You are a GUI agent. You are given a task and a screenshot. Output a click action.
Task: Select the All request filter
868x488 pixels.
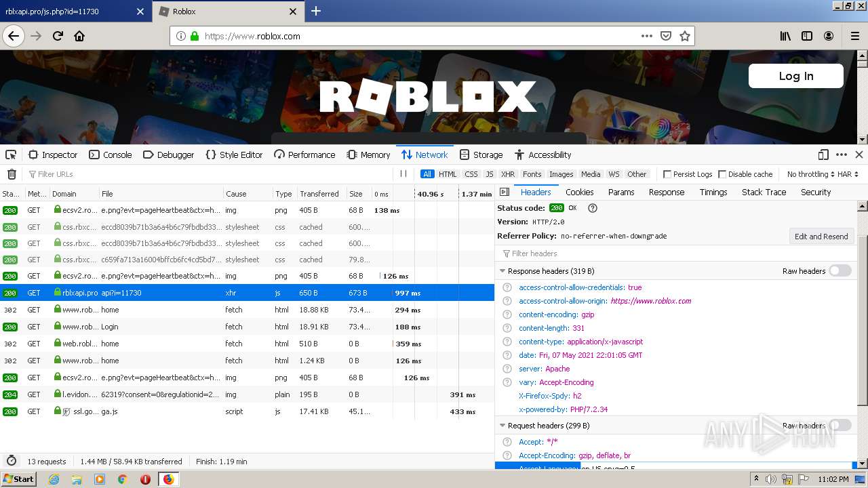tap(427, 174)
